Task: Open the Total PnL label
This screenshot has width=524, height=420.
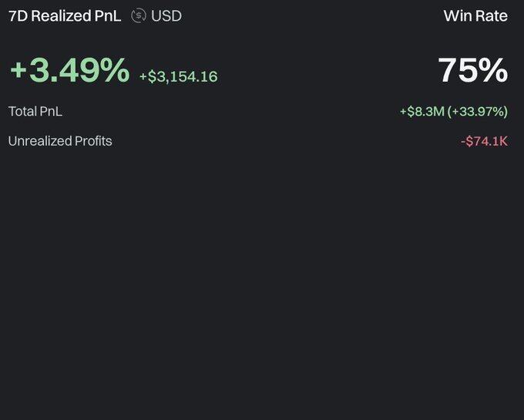Action: tap(35, 111)
